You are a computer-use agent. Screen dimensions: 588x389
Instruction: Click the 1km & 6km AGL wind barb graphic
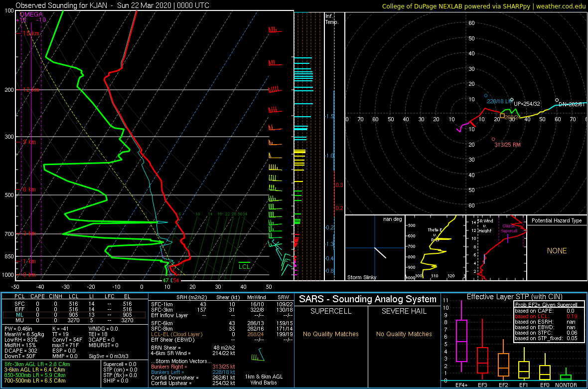(x=258, y=355)
